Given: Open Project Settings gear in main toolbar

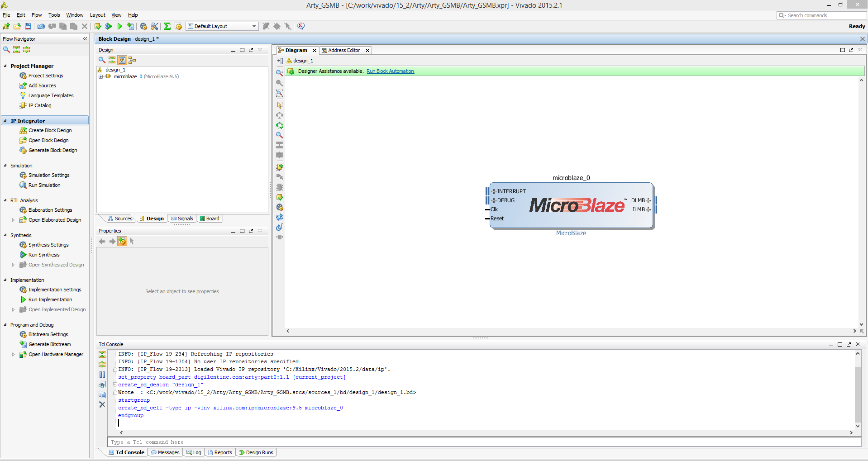Looking at the screenshot, I should [143, 26].
